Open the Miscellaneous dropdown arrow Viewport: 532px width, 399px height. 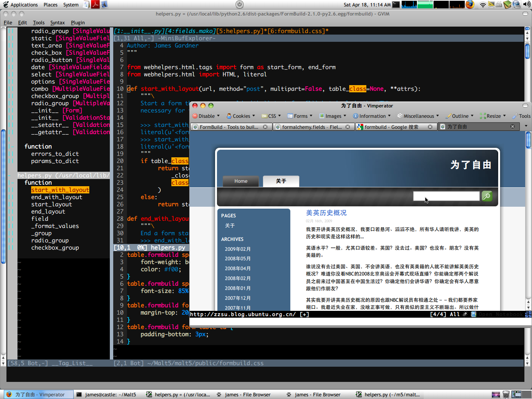(x=438, y=116)
